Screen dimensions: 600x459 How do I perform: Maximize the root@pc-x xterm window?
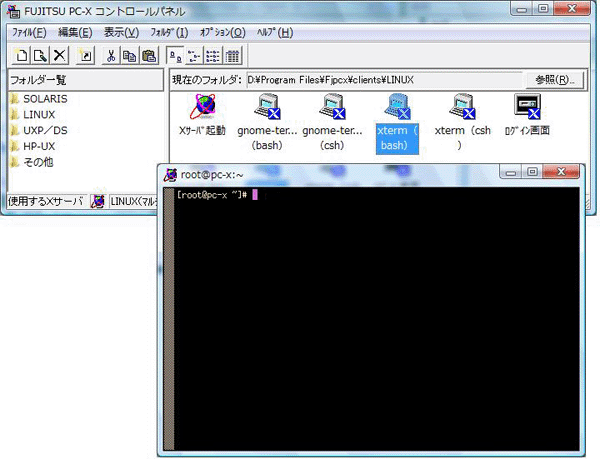532,172
